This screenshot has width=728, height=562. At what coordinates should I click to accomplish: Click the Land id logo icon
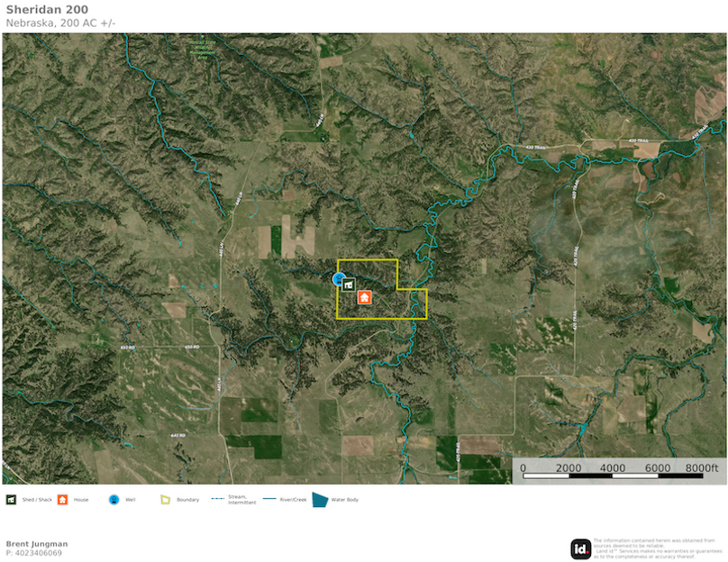point(580,548)
